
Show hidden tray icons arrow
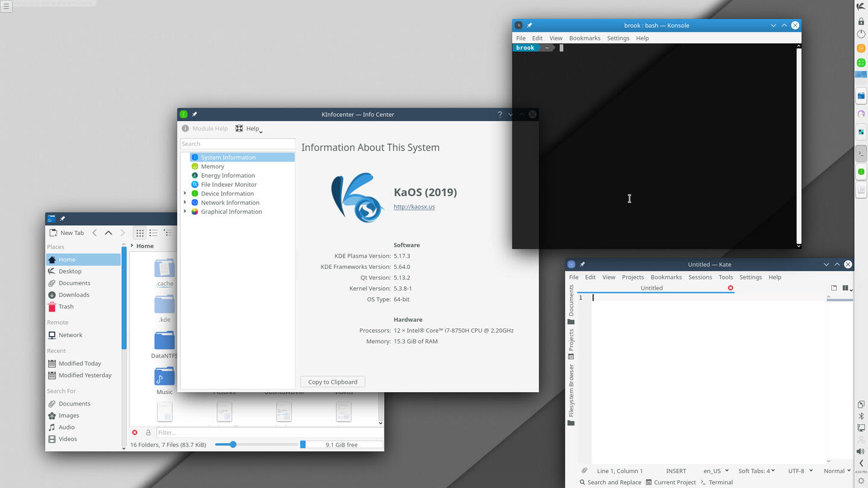click(x=861, y=463)
